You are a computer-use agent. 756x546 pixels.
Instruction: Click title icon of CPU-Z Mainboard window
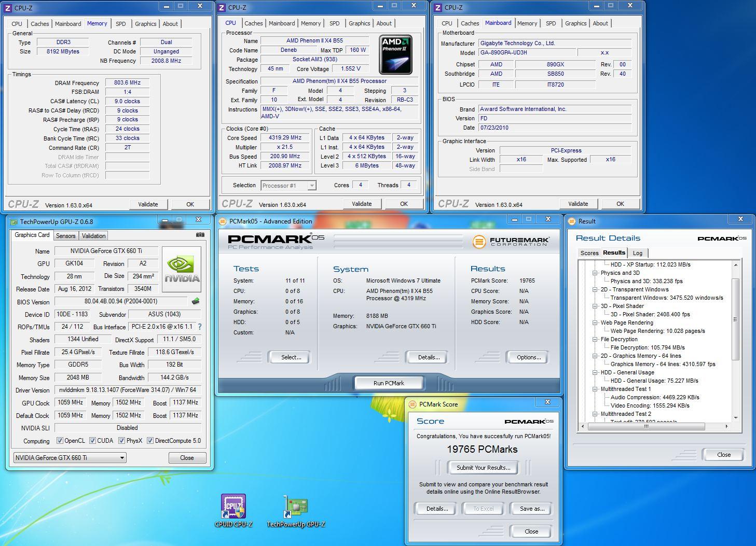click(x=438, y=7)
